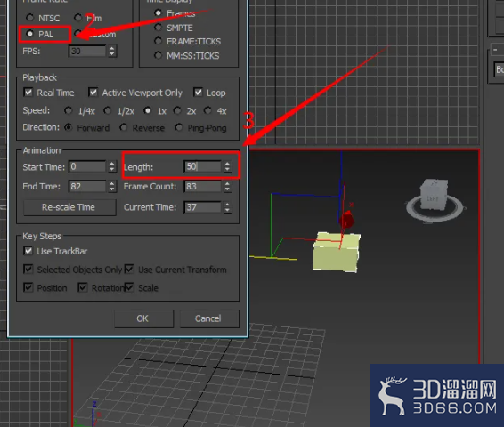Click the Frame Count input field
The width and height of the screenshot is (504, 427).
click(202, 187)
